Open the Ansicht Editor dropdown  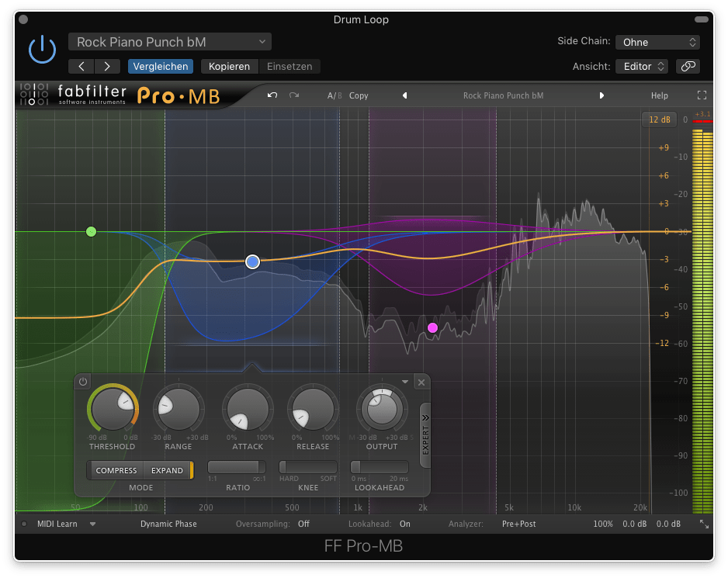[642, 66]
